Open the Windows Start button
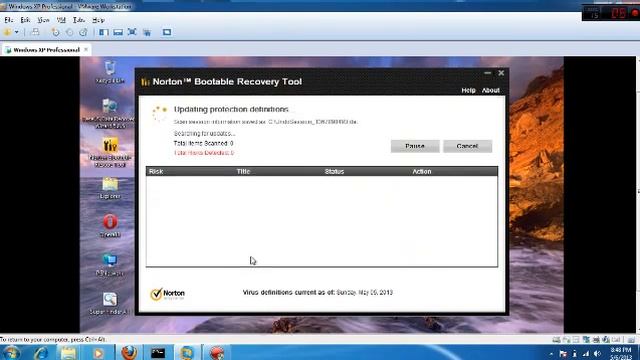Viewport: 640px width, 360px height. (11, 353)
